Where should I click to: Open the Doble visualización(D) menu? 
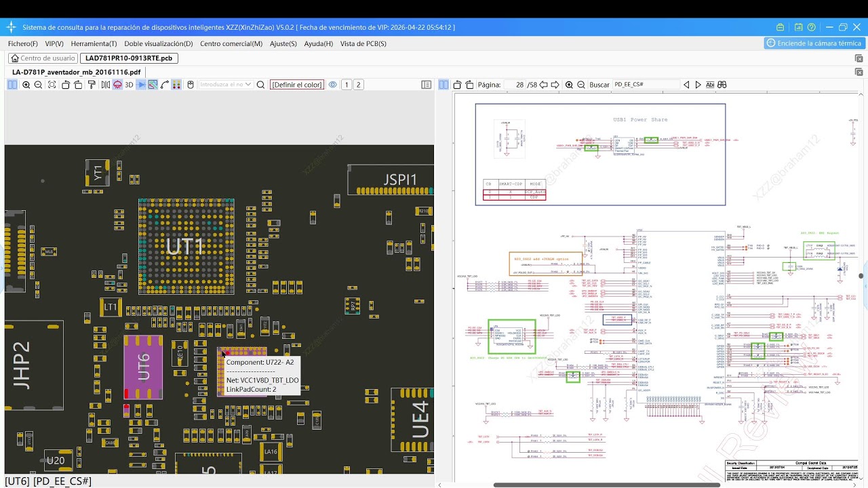[x=158, y=43]
